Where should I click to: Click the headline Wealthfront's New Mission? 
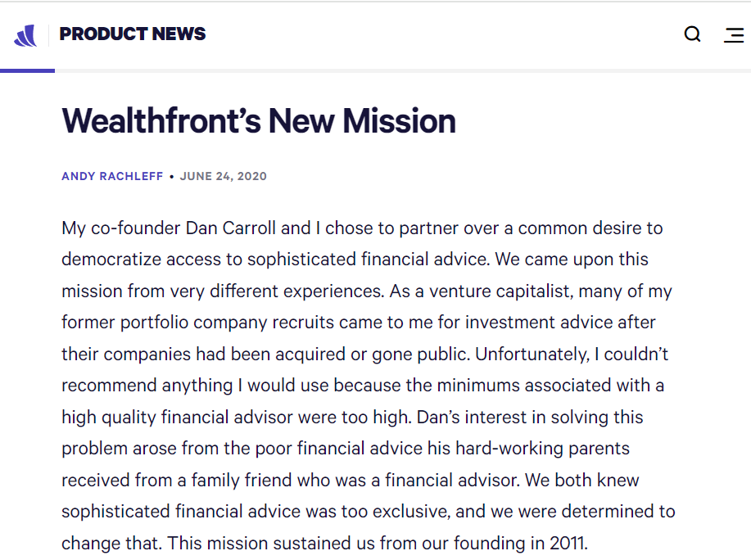pyautogui.click(x=259, y=120)
